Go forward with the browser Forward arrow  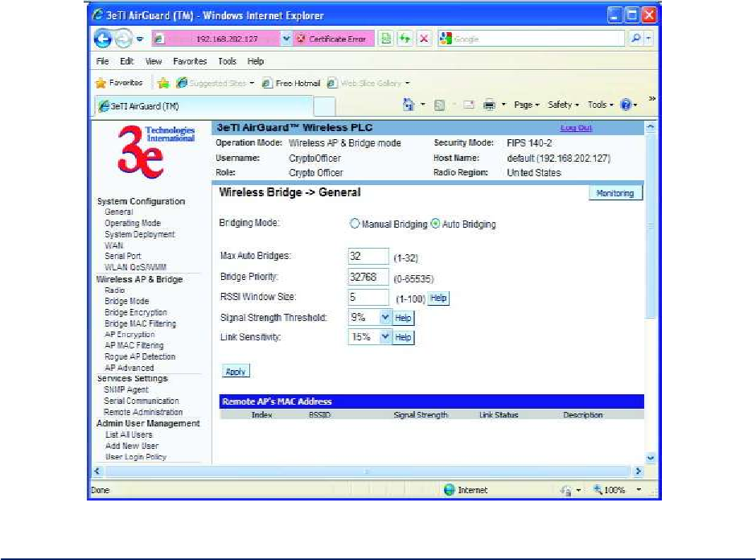point(123,39)
